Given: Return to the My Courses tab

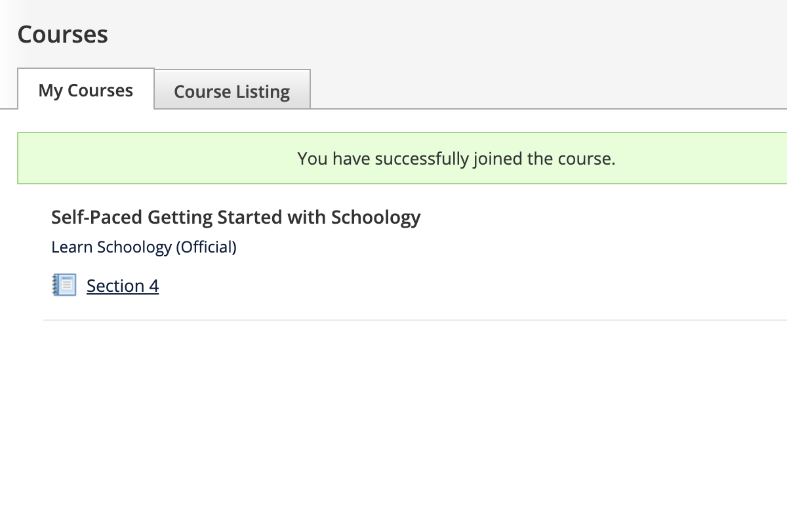Looking at the screenshot, I should (86, 90).
